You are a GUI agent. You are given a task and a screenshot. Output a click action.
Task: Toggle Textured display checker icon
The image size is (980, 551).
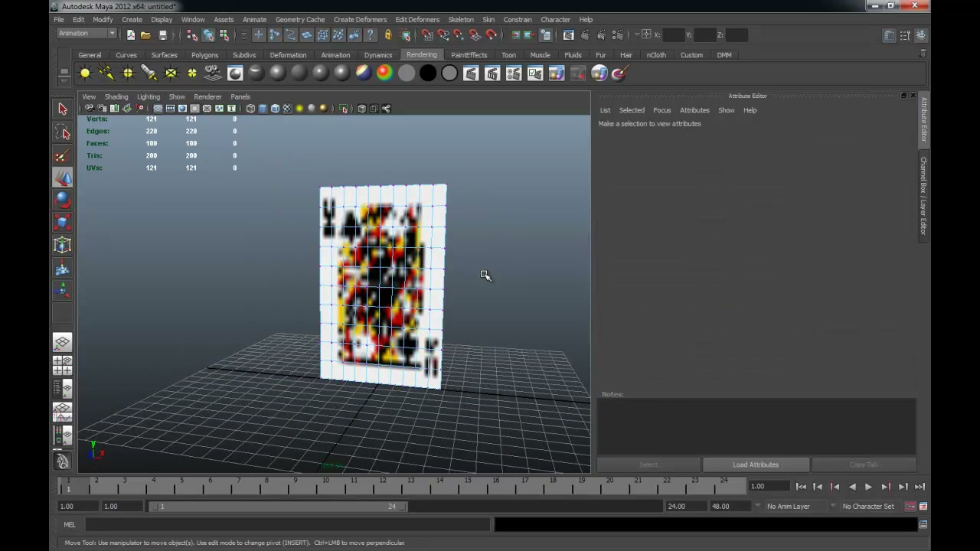click(287, 109)
